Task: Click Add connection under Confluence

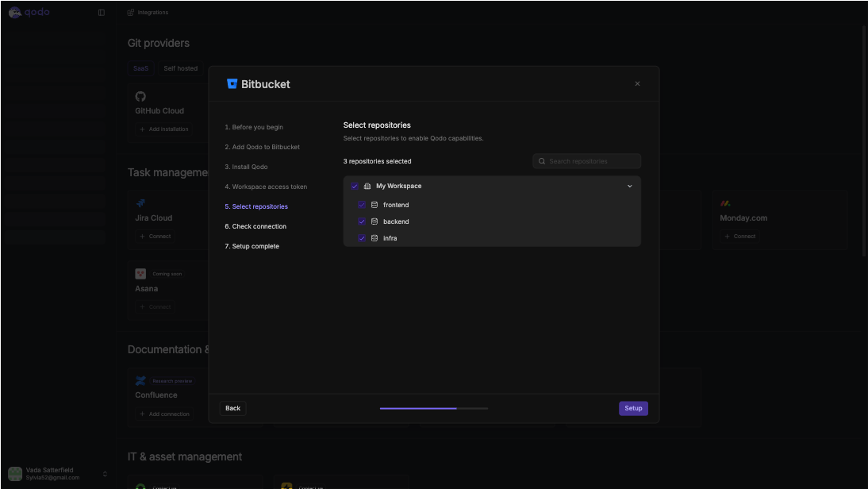Action: click(x=164, y=414)
